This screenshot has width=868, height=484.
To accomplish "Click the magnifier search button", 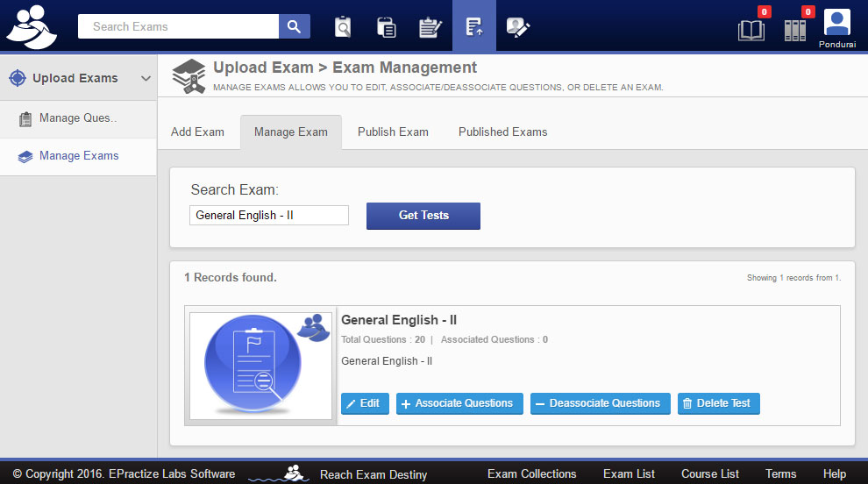I will 295,26.
